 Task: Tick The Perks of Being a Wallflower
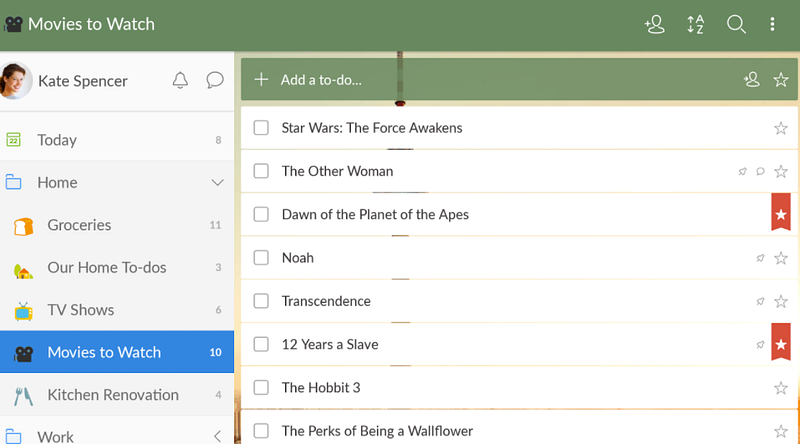pyautogui.click(x=261, y=431)
